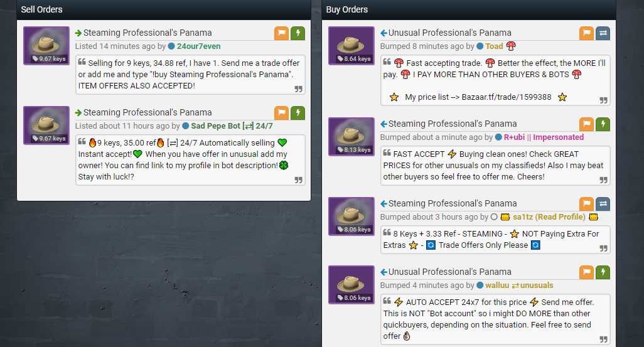
Task: Click "Listed 14 minutes ago by" text
Action: click(x=121, y=46)
